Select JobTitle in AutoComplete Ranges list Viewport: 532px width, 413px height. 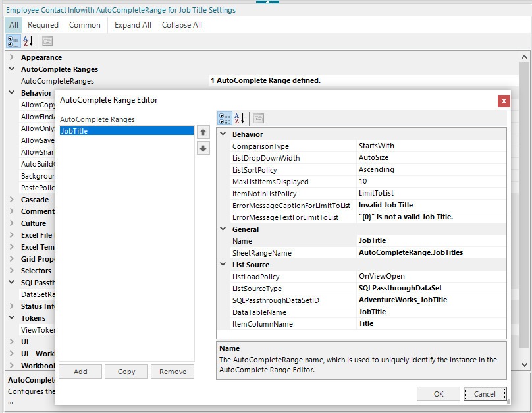coord(126,131)
